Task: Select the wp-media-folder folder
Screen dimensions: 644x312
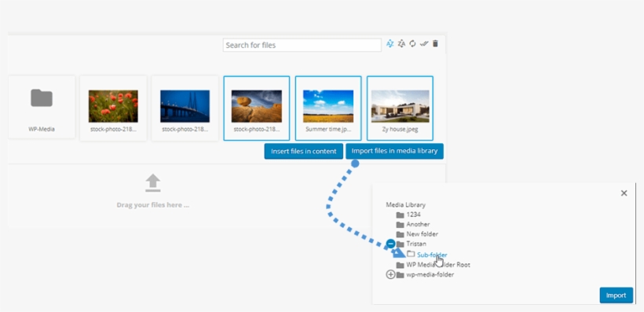Action: (430, 274)
